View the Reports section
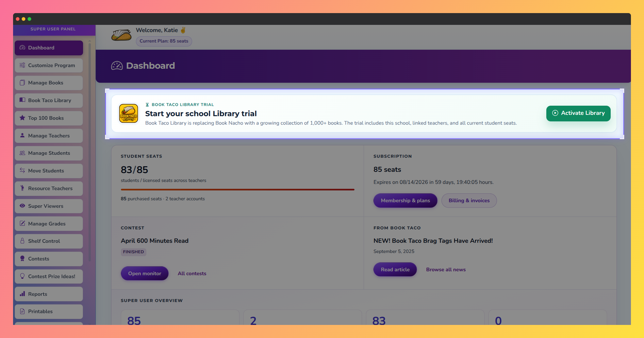 [49, 294]
